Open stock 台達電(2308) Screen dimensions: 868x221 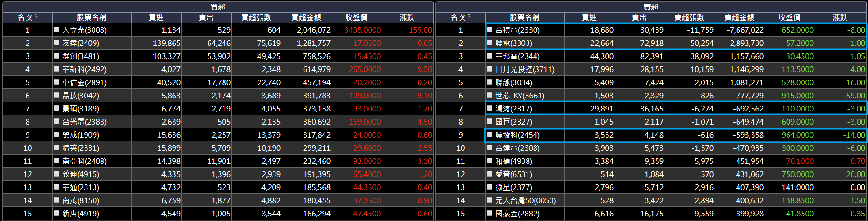tap(517, 148)
